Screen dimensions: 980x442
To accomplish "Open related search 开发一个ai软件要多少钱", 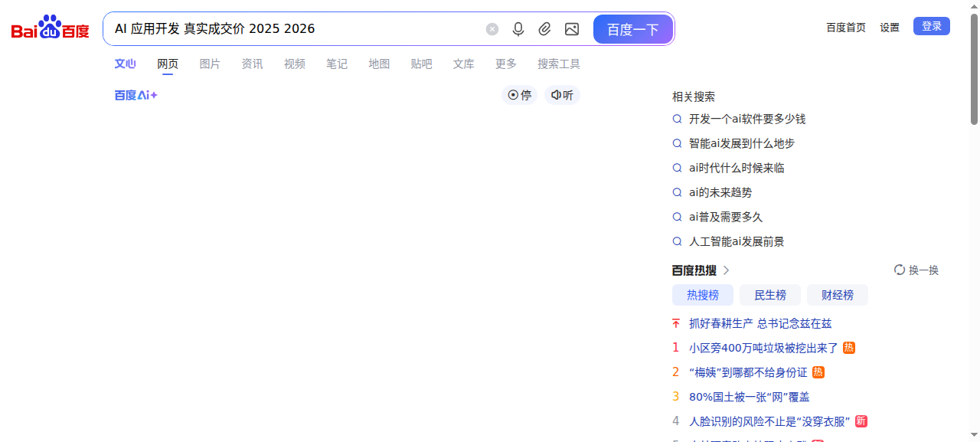I will point(746,120).
